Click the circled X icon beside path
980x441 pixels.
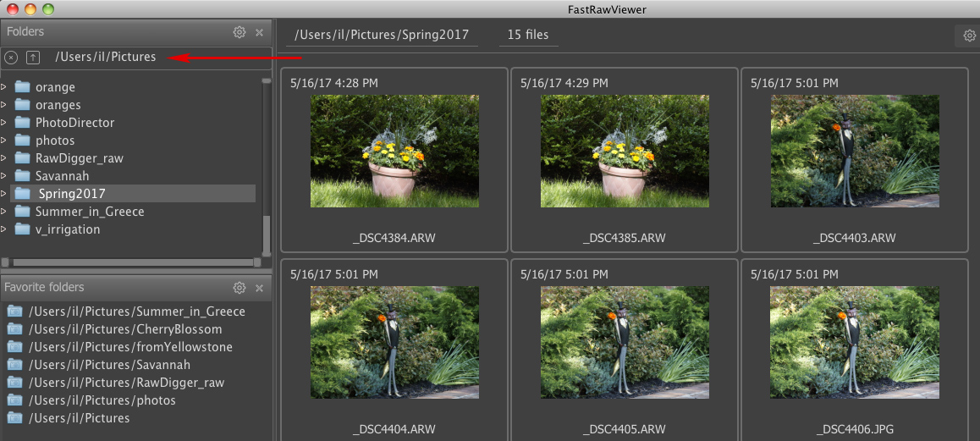coord(11,58)
